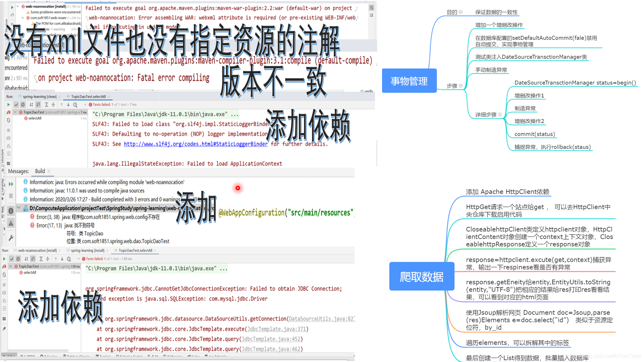
Task: Run TopicDaoTest again with the green play icon
Action: point(8,105)
